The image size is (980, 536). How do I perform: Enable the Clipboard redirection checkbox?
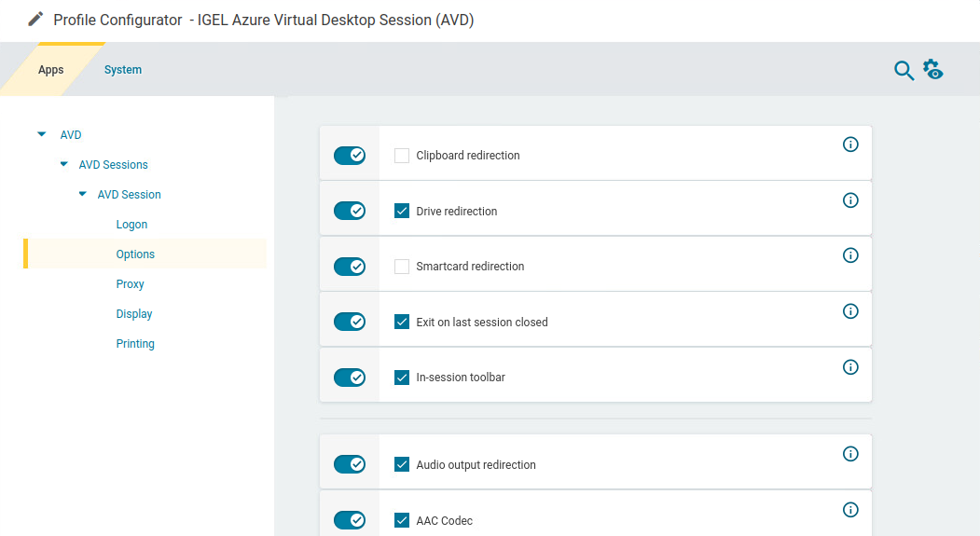click(402, 156)
